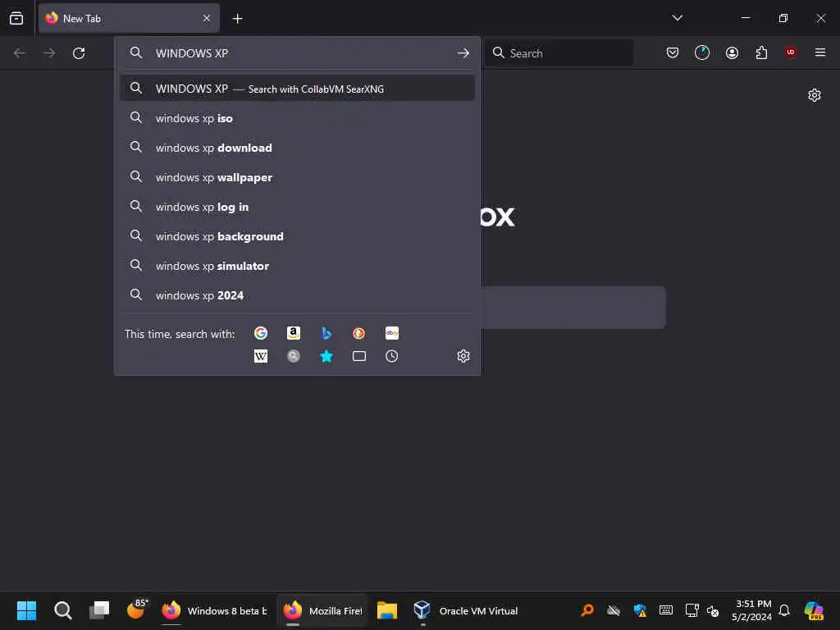This screenshot has height=630, width=840.
Task: Open notifications bell icon
Action: pyautogui.click(x=784, y=610)
